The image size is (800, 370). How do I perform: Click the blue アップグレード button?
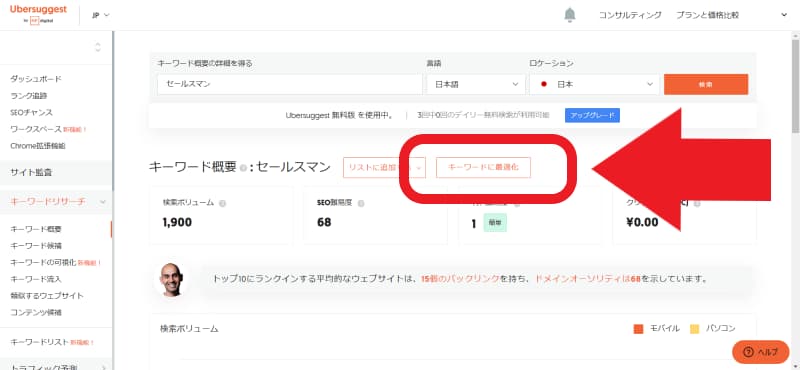(x=592, y=115)
